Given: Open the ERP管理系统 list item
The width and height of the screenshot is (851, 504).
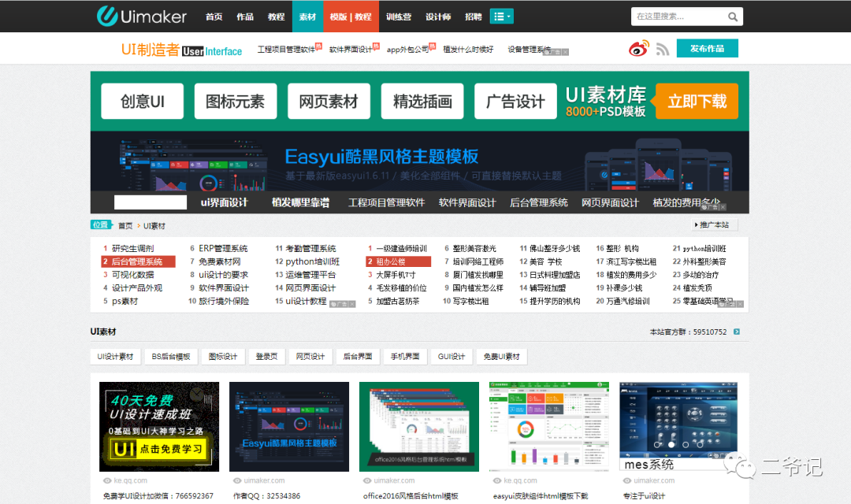Looking at the screenshot, I should click(x=223, y=249).
